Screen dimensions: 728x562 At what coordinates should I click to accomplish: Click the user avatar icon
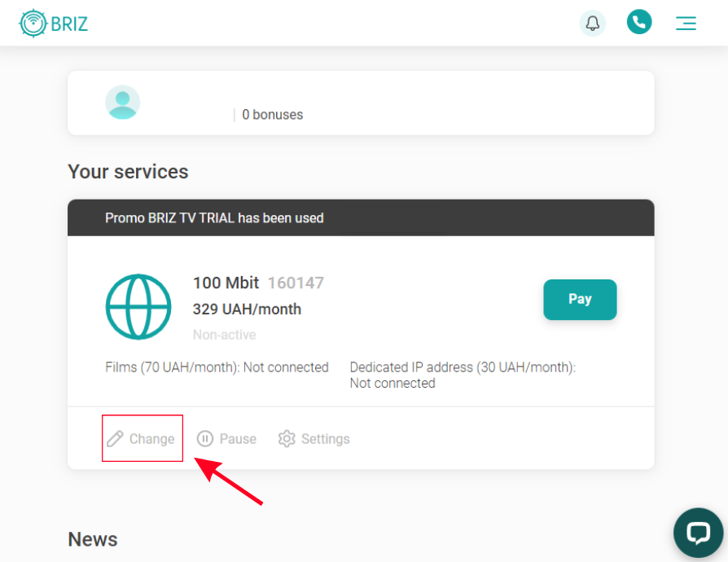coord(123,102)
